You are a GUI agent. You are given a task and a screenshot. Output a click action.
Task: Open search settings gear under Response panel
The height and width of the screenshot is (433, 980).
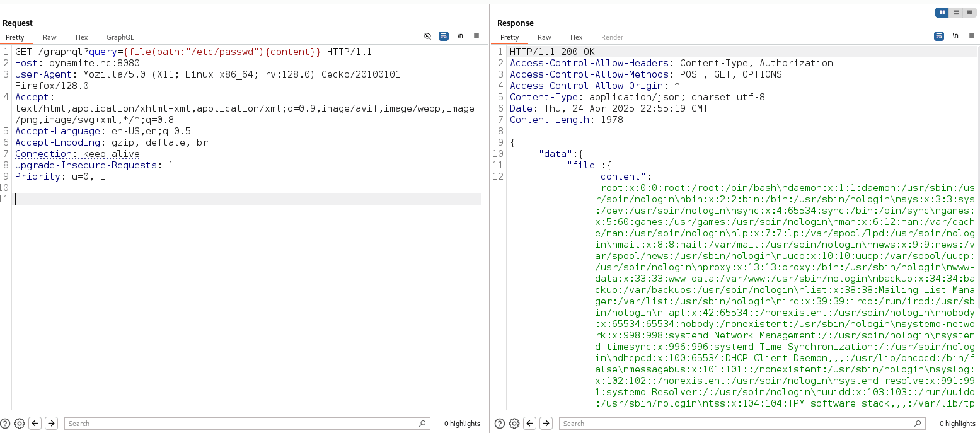(514, 424)
